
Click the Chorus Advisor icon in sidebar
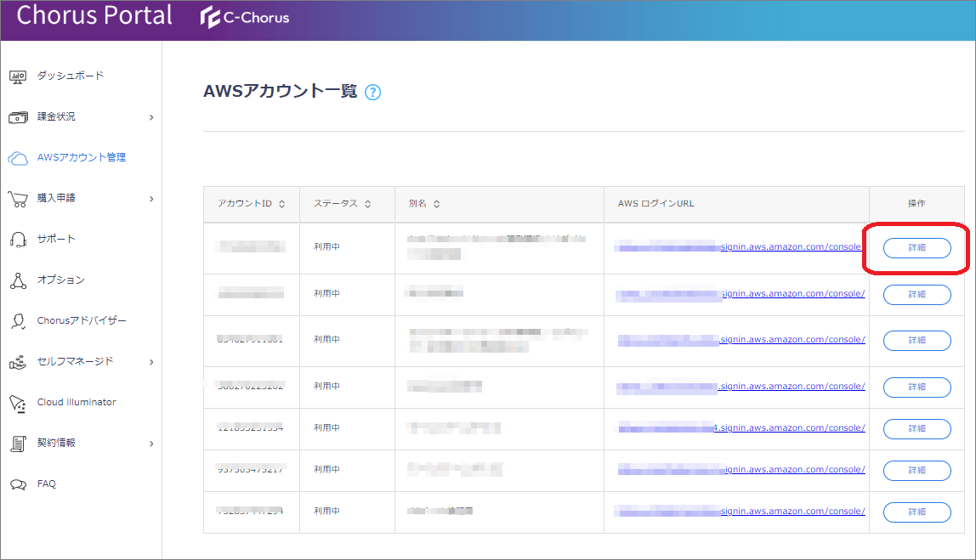18,321
